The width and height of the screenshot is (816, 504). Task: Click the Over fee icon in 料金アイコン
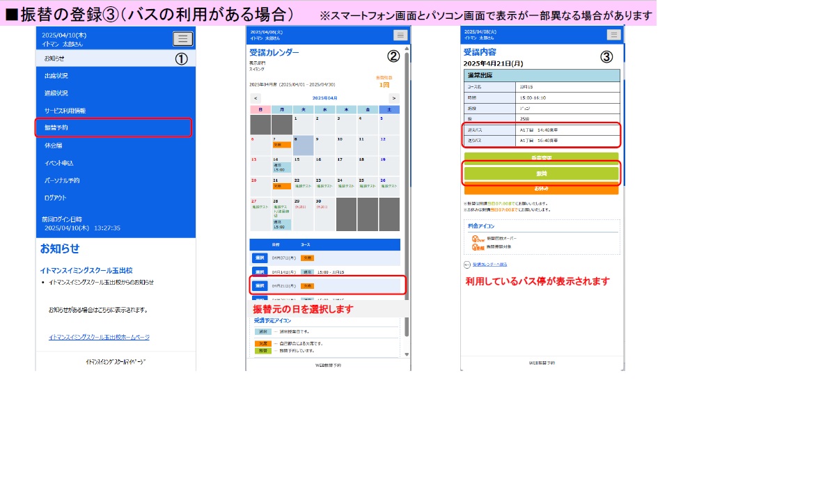point(478,238)
